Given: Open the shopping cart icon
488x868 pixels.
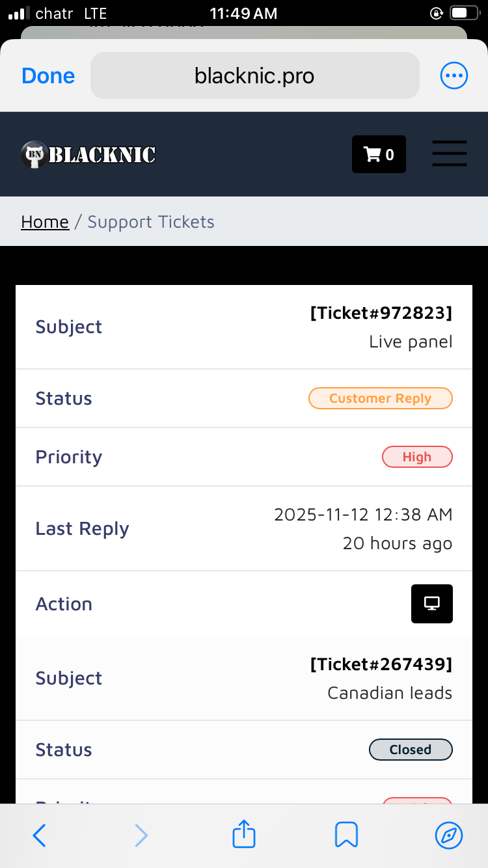Looking at the screenshot, I should pos(379,154).
